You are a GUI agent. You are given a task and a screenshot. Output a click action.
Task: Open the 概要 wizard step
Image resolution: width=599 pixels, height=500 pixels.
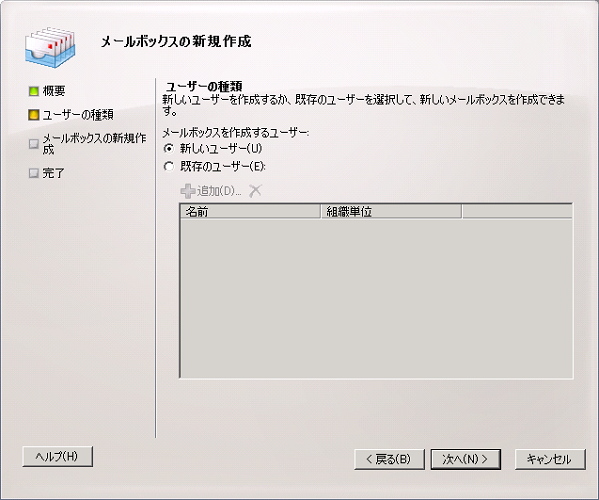tap(54, 91)
